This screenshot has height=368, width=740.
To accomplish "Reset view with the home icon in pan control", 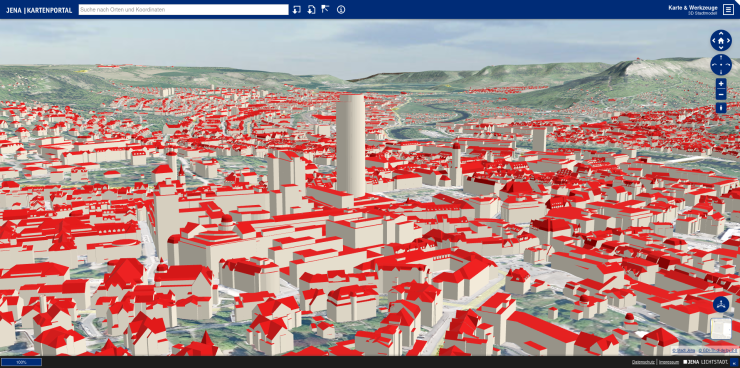I will click(x=721, y=41).
